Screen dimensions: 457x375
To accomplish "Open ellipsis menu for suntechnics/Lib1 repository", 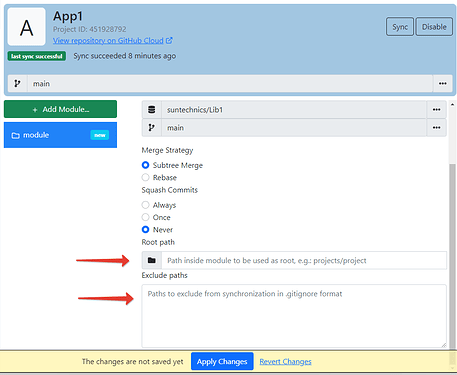I will (x=436, y=110).
